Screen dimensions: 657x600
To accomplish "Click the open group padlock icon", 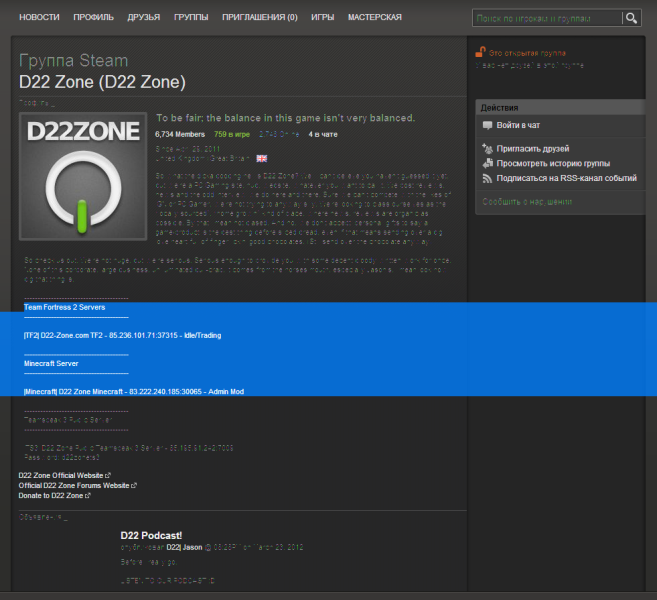I will (480, 52).
